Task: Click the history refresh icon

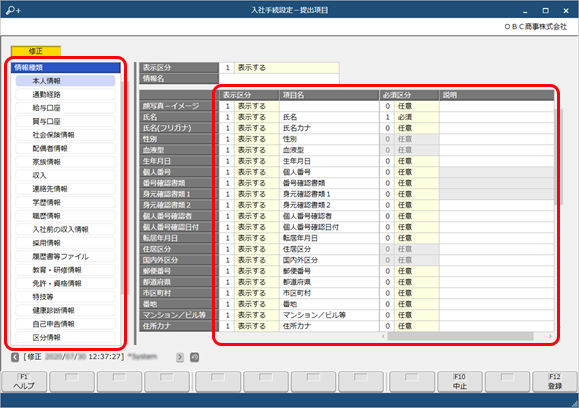Action: (194, 357)
